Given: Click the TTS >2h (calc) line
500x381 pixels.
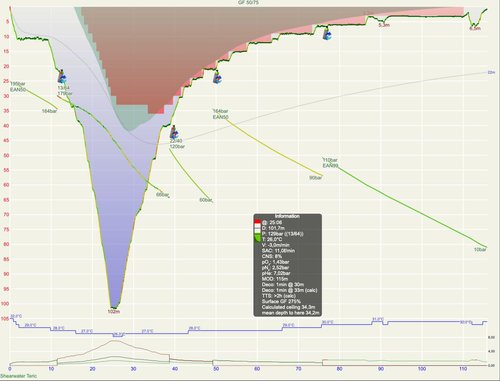Looking at the screenshot, I should (279, 296).
